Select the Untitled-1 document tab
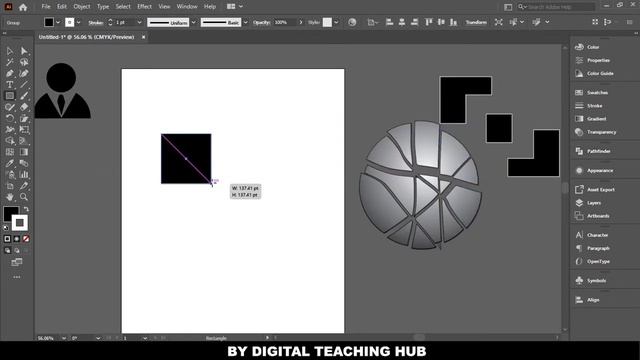640x360 pixels. click(x=87, y=37)
